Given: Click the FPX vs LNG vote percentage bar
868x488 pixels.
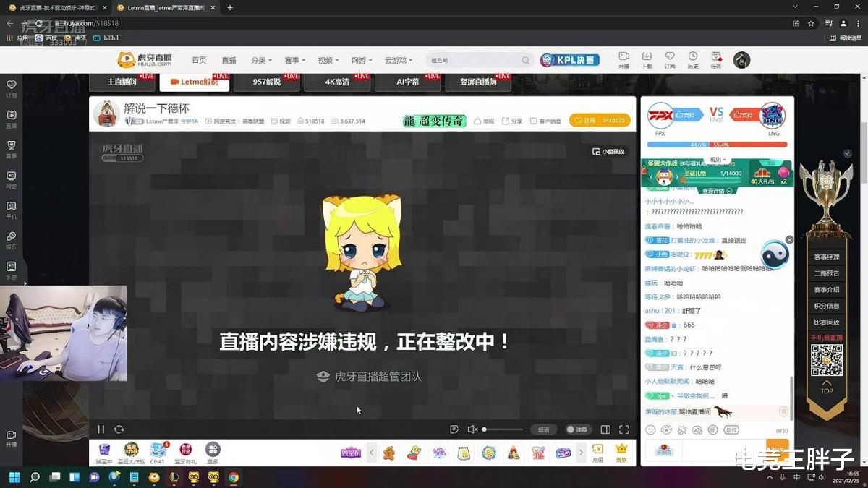Looking at the screenshot, I should tap(717, 145).
